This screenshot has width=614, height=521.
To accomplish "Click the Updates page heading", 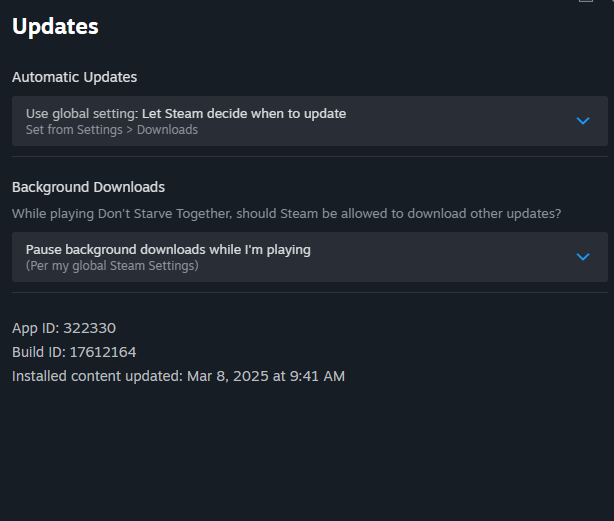I will [55, 27].
